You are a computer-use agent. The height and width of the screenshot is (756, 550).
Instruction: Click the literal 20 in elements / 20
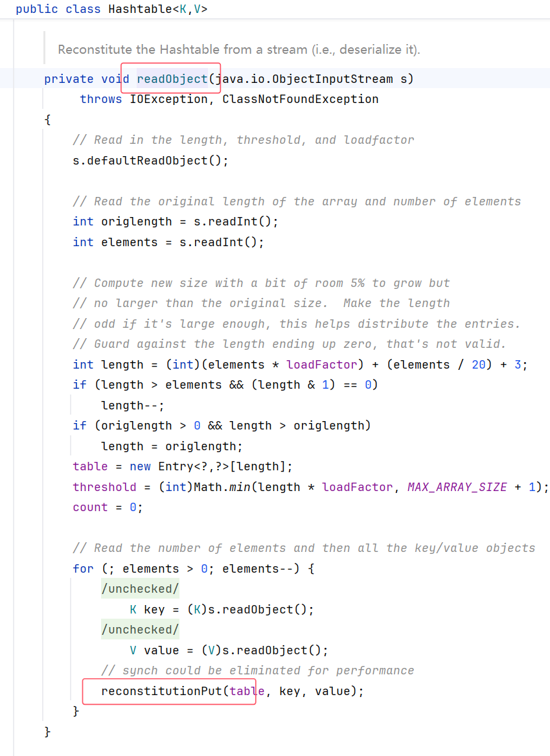(x=478, y=365)
